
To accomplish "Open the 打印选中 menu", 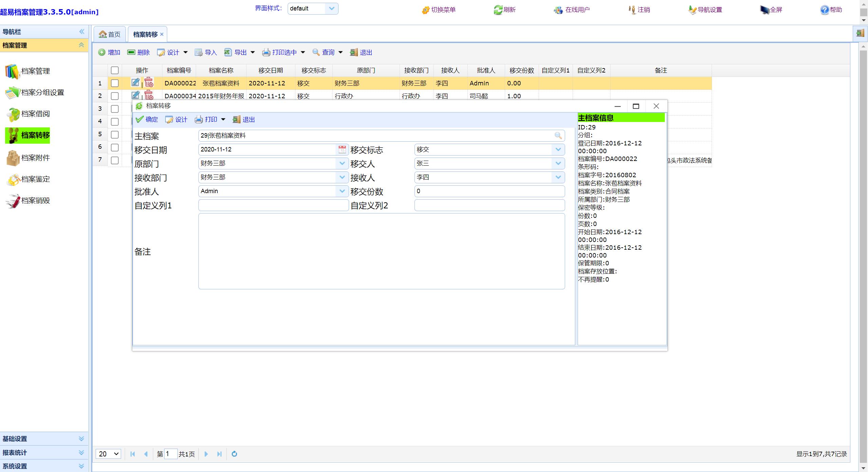I will 284,52.
